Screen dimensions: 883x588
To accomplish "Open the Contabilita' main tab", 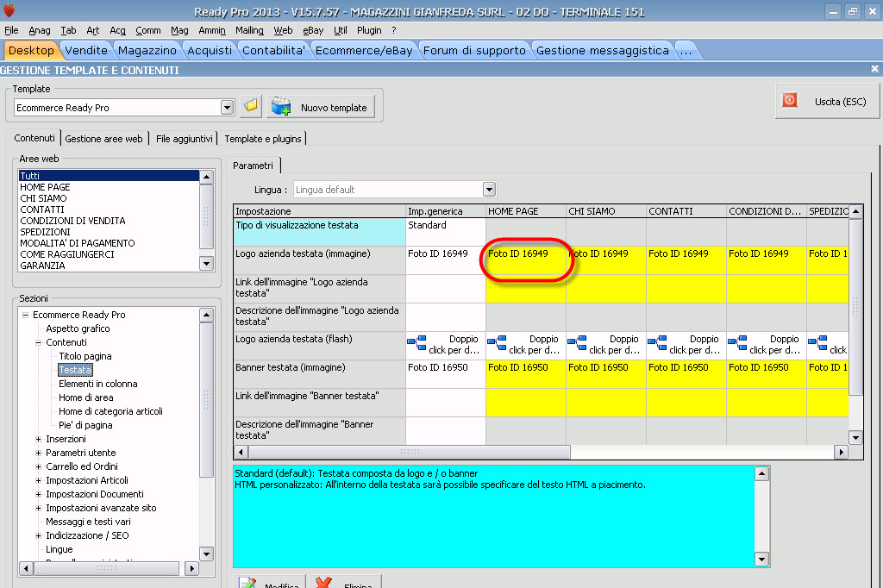I will point(273,50).
